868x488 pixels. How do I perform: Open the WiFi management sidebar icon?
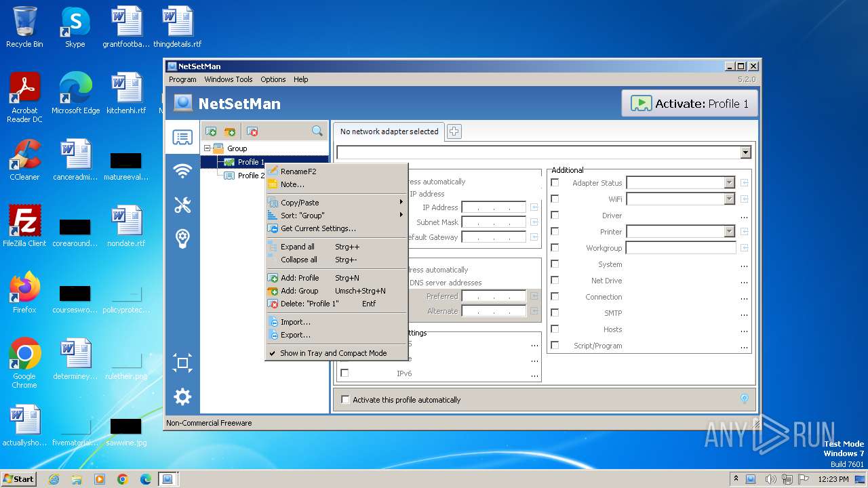[182, 171]
